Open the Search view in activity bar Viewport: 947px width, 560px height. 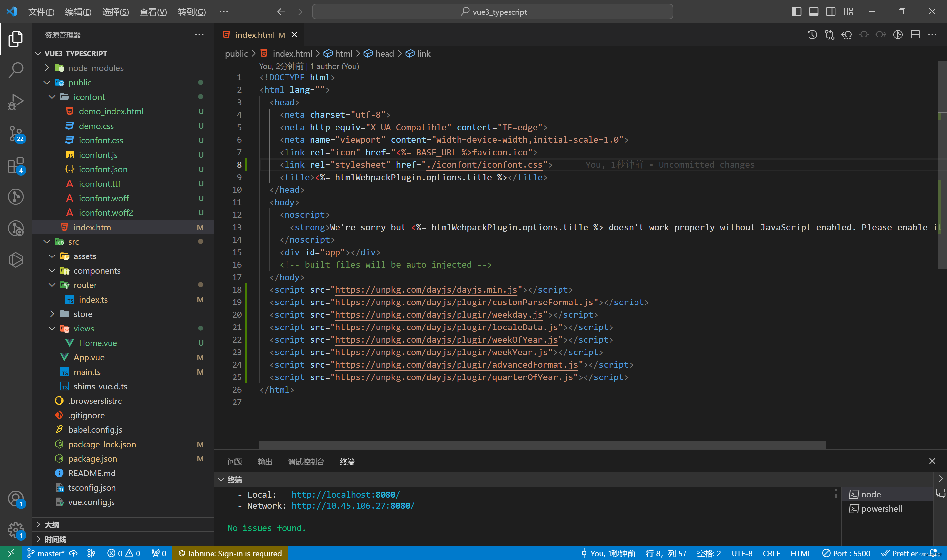pyautogui.click(x=15, y=70)
